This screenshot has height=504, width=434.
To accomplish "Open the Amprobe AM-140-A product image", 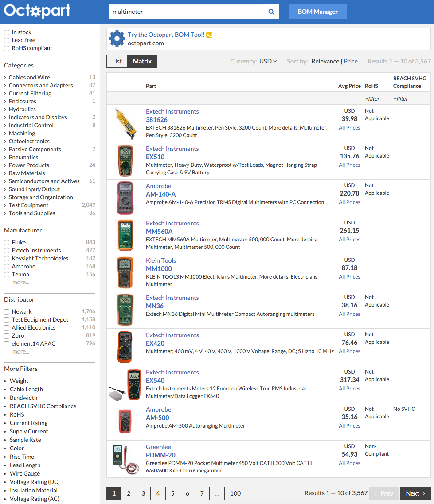I will tap(125, 198).
